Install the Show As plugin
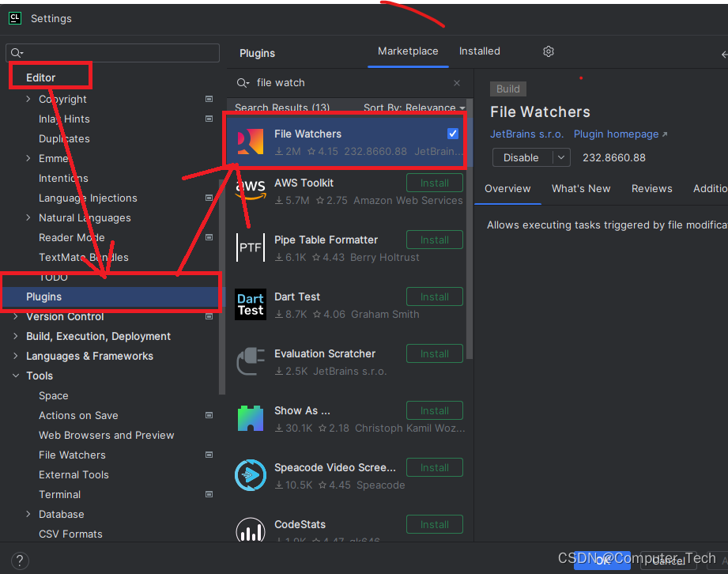Image resolution: width=728 pixels, height=574 pixels. click(x=435, y=410)
